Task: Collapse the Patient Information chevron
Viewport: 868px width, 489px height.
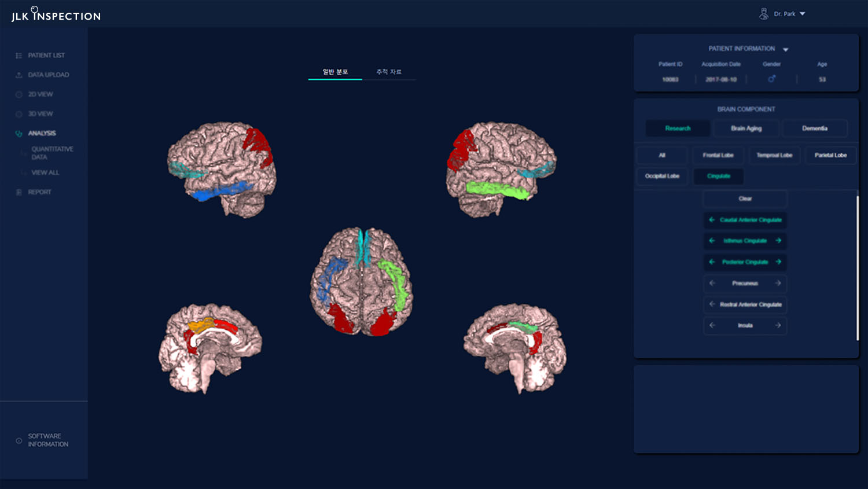Action: [x=785, y=50]
